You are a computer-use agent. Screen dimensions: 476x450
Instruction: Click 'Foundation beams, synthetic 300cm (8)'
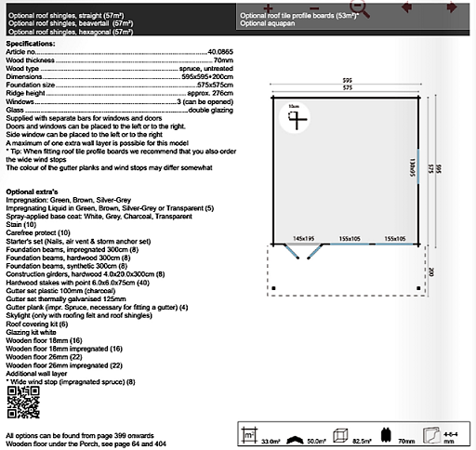[67, 266]
